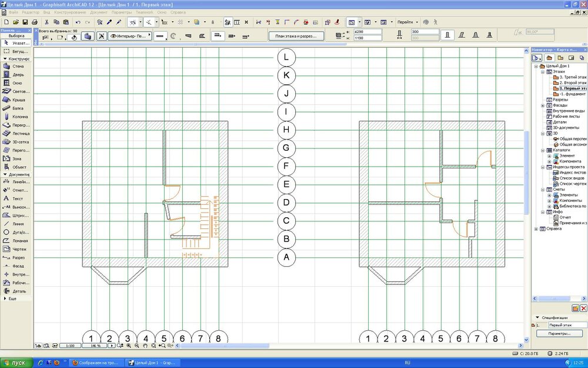Click the Параметры... button in Navigator
Screen dimensions: 588x368
[x=560, y=333]
